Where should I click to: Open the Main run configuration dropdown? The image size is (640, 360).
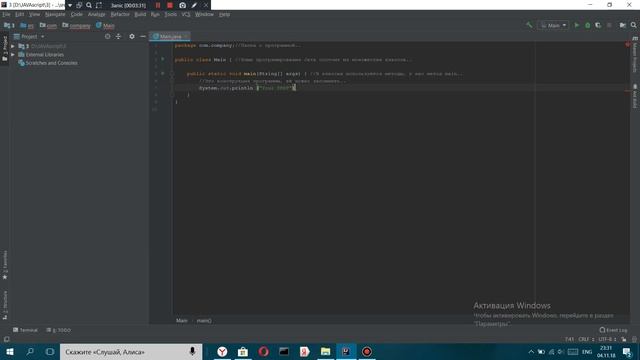click(553, 25)
